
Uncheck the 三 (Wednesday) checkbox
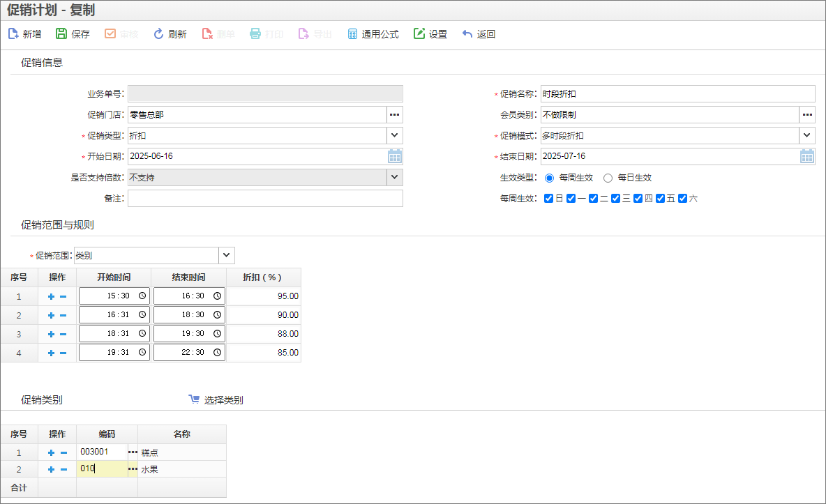(x=615, y=199)
